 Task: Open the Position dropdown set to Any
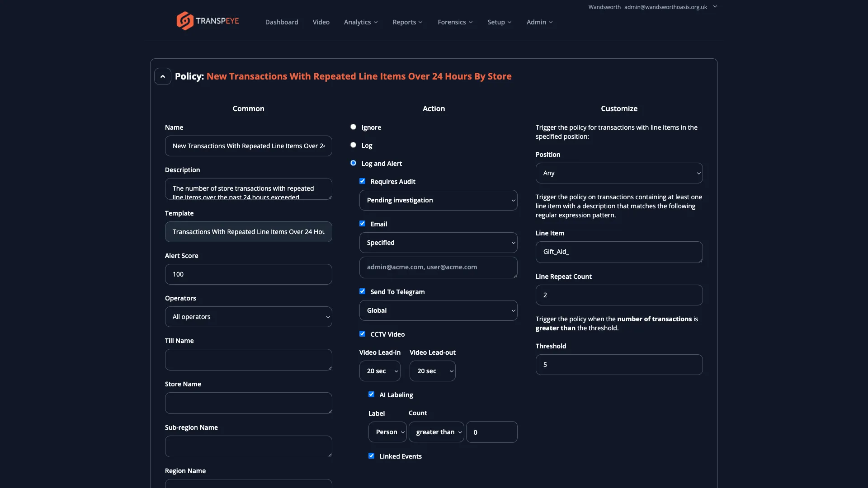point(619,173)
